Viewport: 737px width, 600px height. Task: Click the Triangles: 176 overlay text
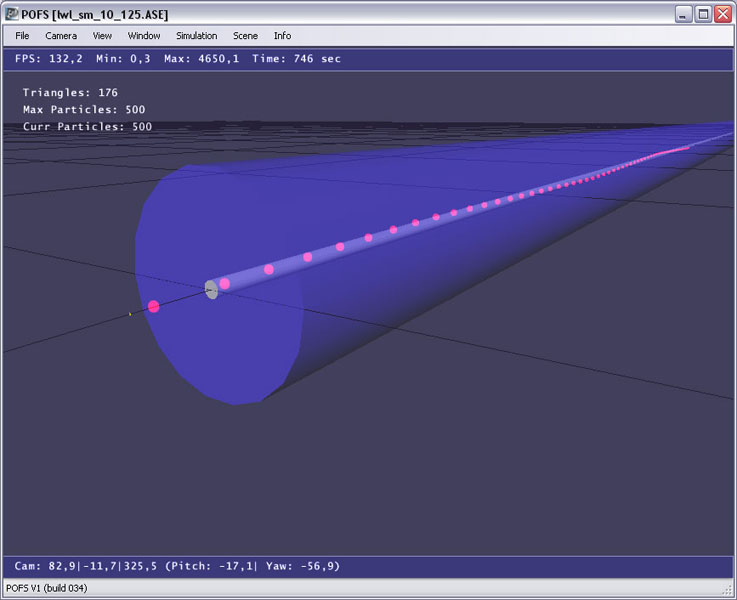coord(70,93)
